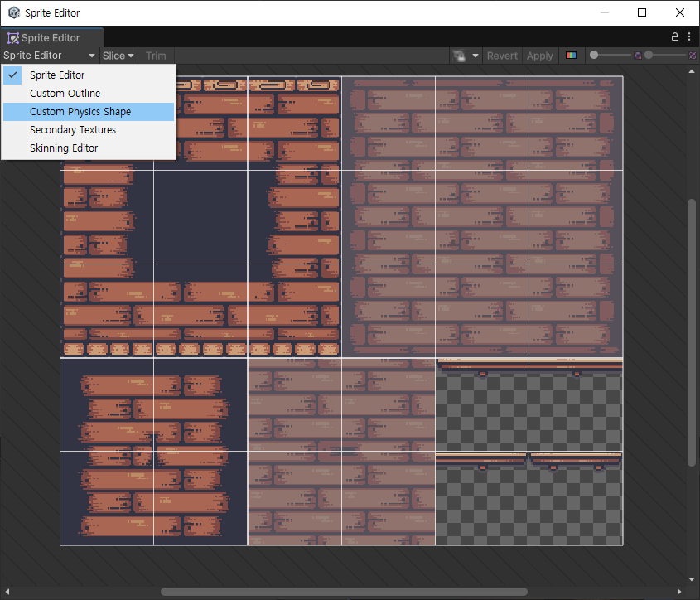This screenshot has width=700, height=600.
Task: Adjust the mip level slider handle
Action: coord(649,55)
